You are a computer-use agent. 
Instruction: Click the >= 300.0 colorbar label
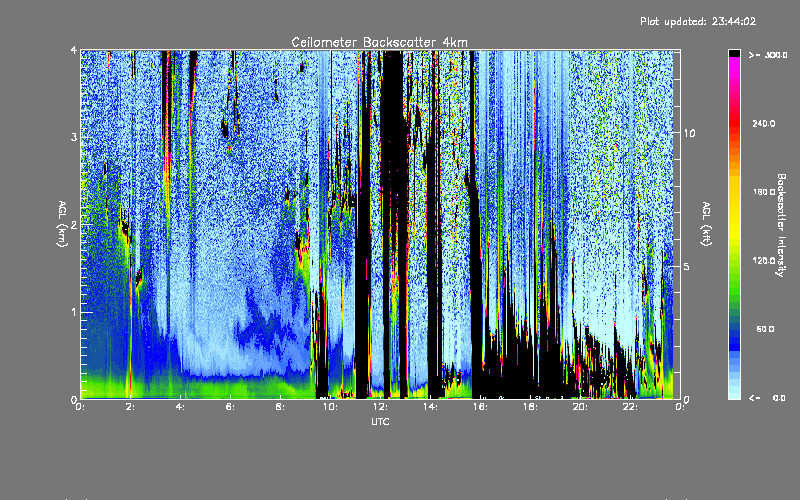768,55
